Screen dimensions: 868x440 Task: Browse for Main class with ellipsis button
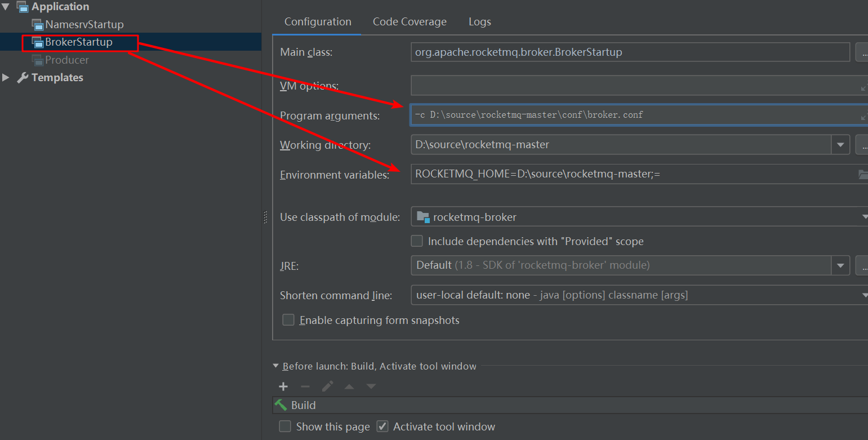[x=862, y=52]
